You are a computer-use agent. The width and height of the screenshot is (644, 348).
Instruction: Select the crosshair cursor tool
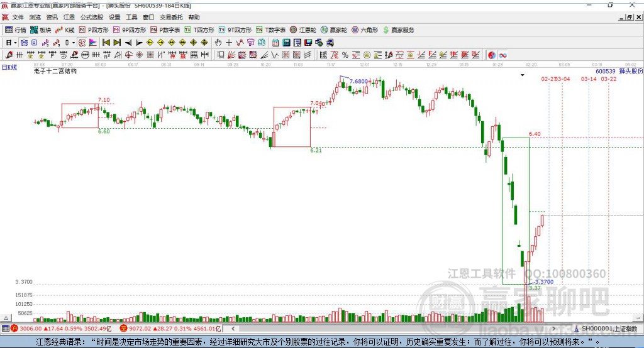[229, 43]
